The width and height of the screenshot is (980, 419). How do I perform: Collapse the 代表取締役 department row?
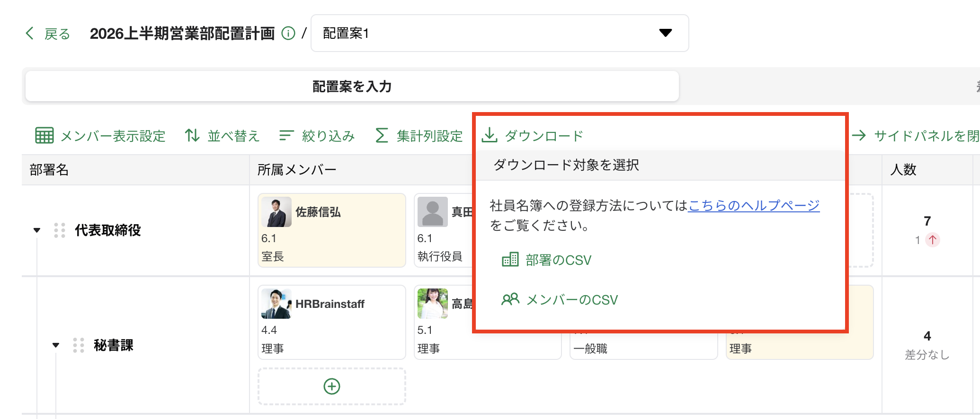click(37, 230)
